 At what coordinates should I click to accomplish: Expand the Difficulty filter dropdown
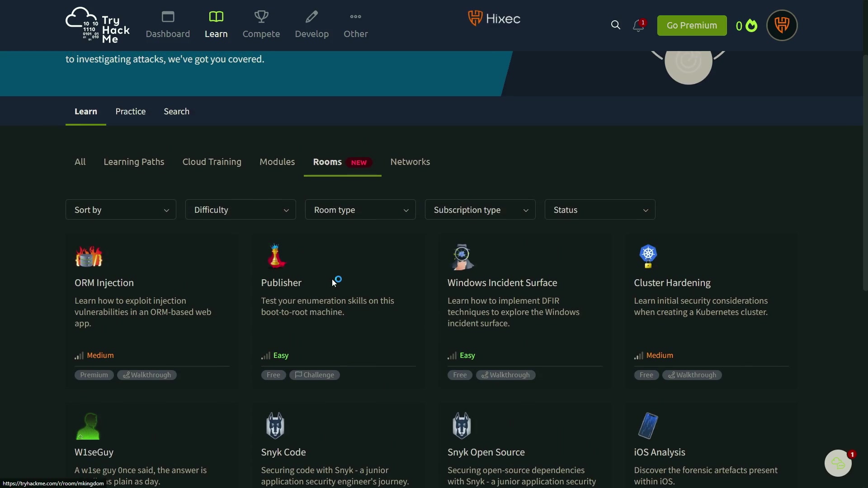(241, 210)
